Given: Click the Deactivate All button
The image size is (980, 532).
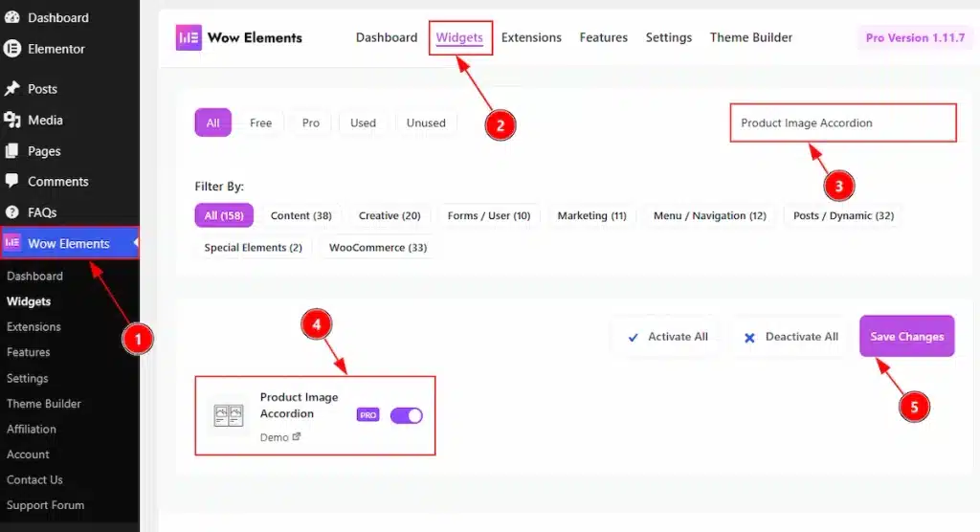Looking at the screenshot, I should (791, 337).
